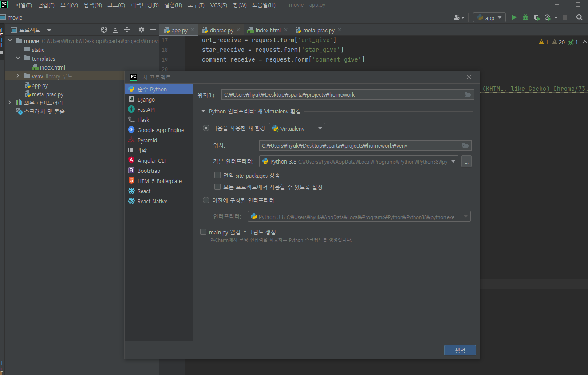The height and width of the screenshot is (375, 588).
Task: Toggle main.py 웰컴 스크립트 생성 checkbox
Action: (203, 232)
